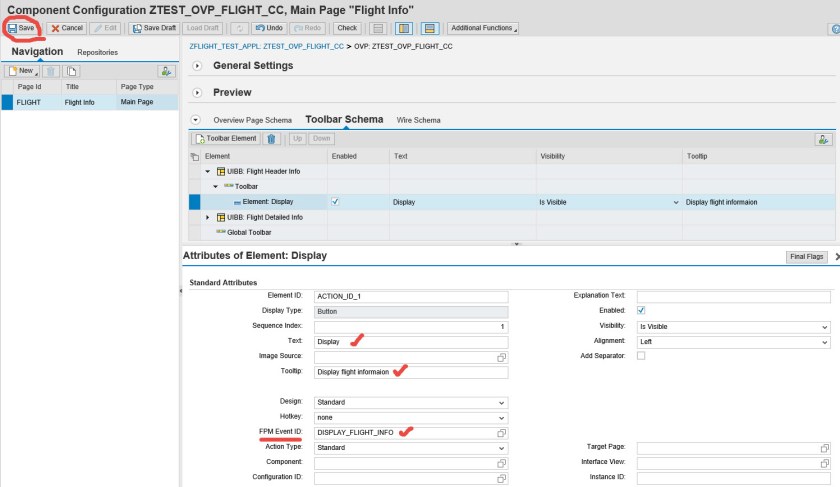Open personalization icon in Toolbar Schema table
This screenshot has width=840, height=487.
[823, 139]
